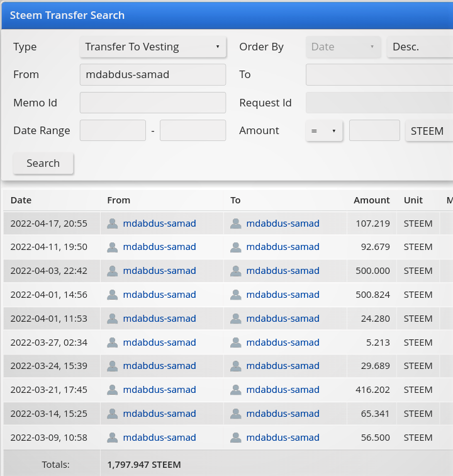Click the amount 65.341

[x=376, y=414]
